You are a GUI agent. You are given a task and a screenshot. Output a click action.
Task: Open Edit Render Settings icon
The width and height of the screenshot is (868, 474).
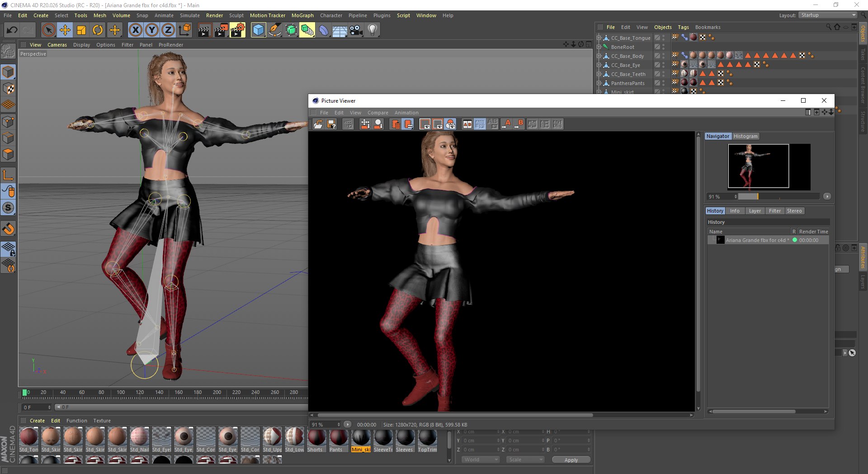[238, 30]
